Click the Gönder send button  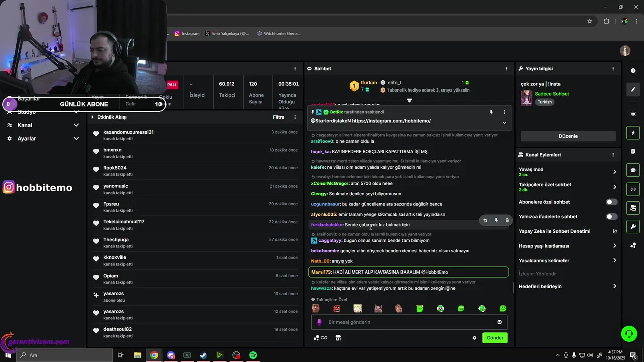tap(495, 338)
